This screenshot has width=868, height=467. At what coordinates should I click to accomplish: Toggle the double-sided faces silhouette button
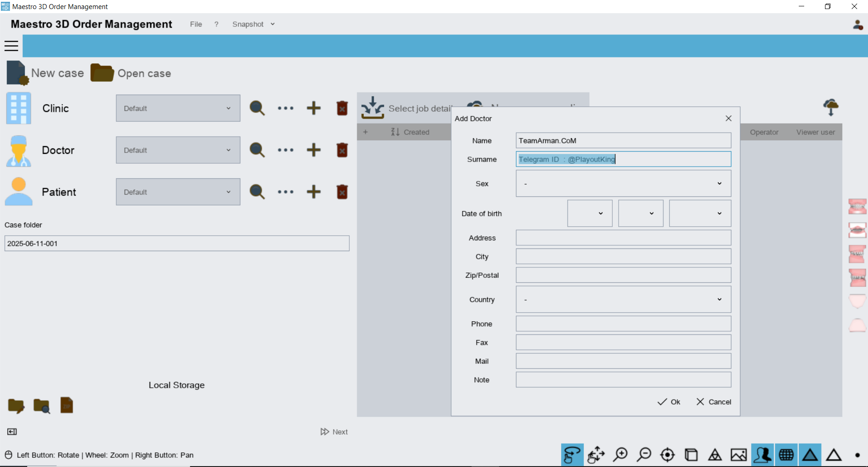tap(763, 455)
